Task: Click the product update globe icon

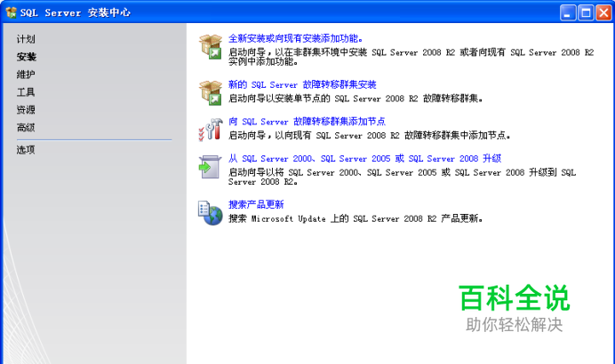Action: coord(211,213)
